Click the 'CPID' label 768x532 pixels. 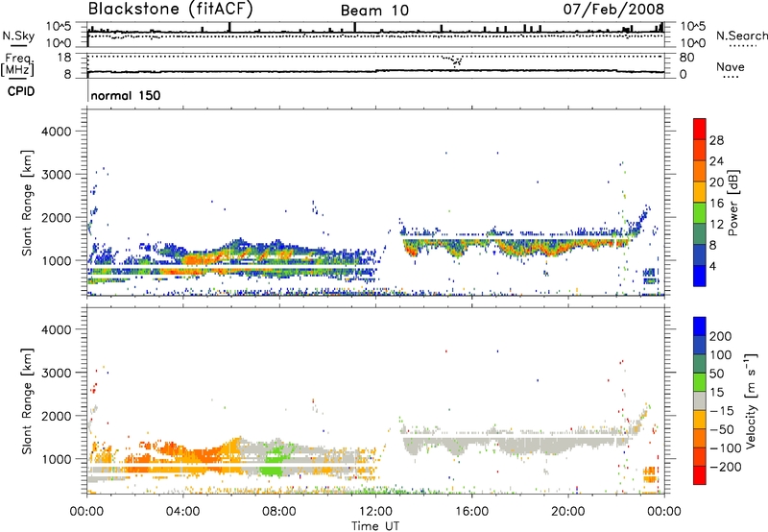21,91
